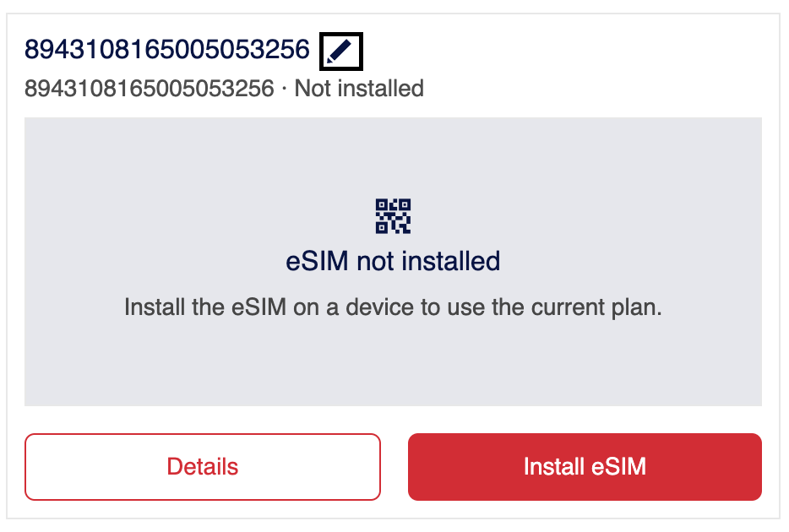Click the "Install eSIM" label text
The height and width of the screenshot is (532, 789).
click(x=585, y=467)
